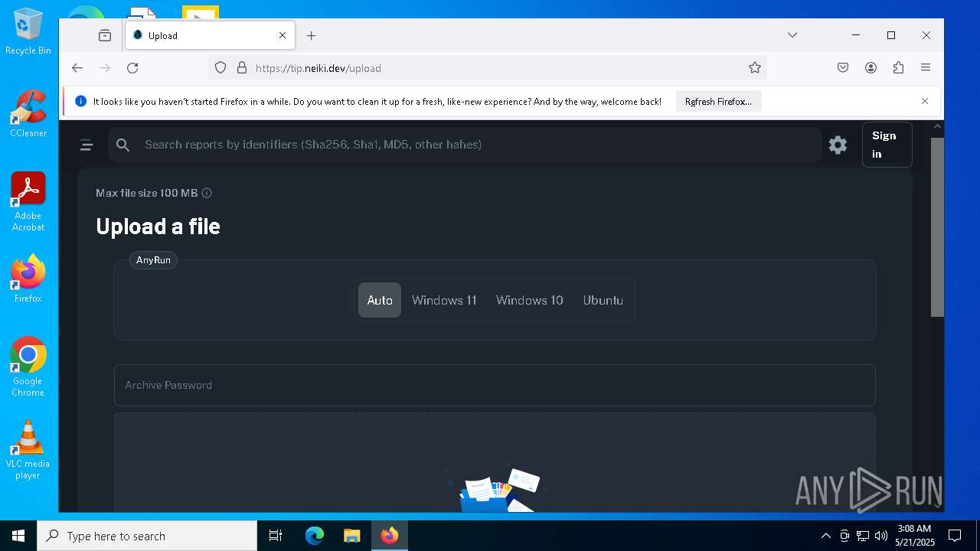Click the Refresh Firefox button

click(718, 101)
